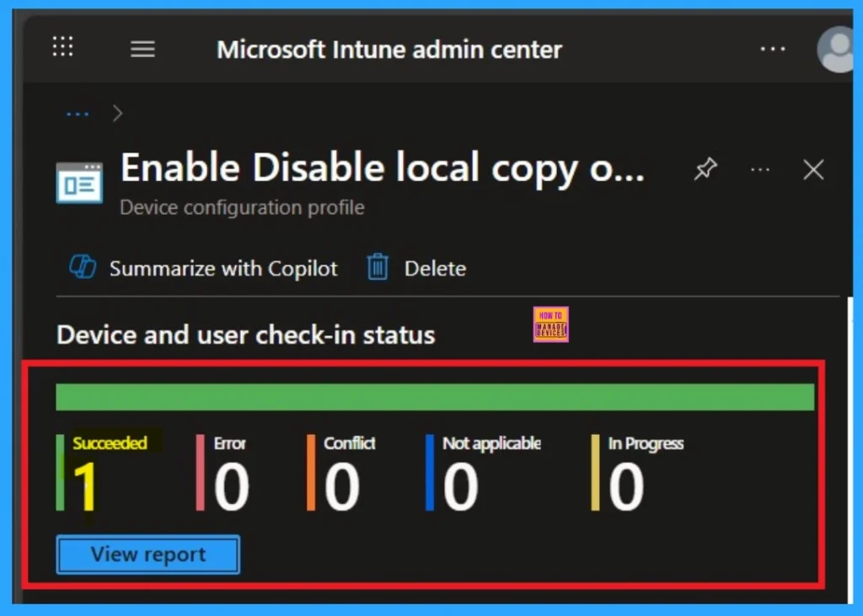This screenshot has height=616, width=863.
Task: Pin this profile blade to dashboard
Action: point(705,169)
